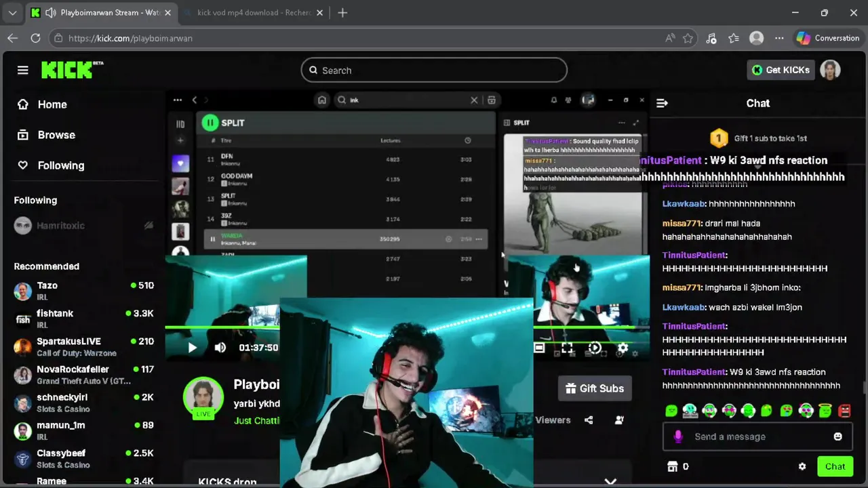The width and height of the screenshot is (868, 488).
Task: Click the Search field on Kick
Action: coord(434,70)
